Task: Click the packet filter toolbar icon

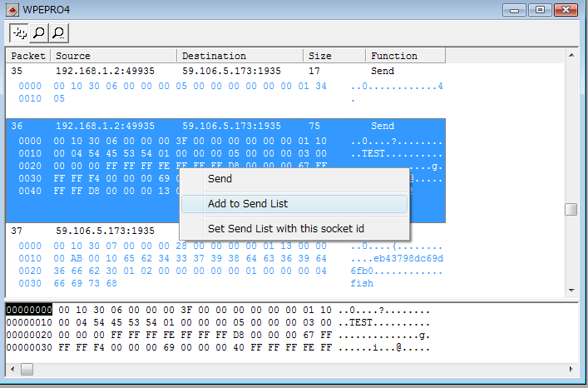Action: (19, 32)
